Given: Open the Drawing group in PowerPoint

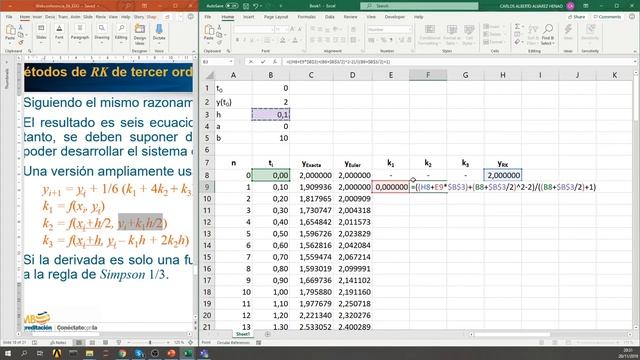Looking at the screenshot, I should point(102,32).
